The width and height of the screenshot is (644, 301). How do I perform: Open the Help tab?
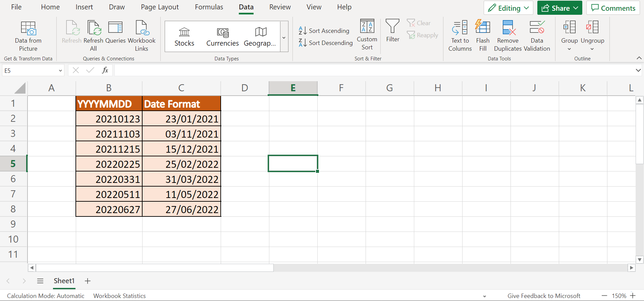(x=344, y=7)
